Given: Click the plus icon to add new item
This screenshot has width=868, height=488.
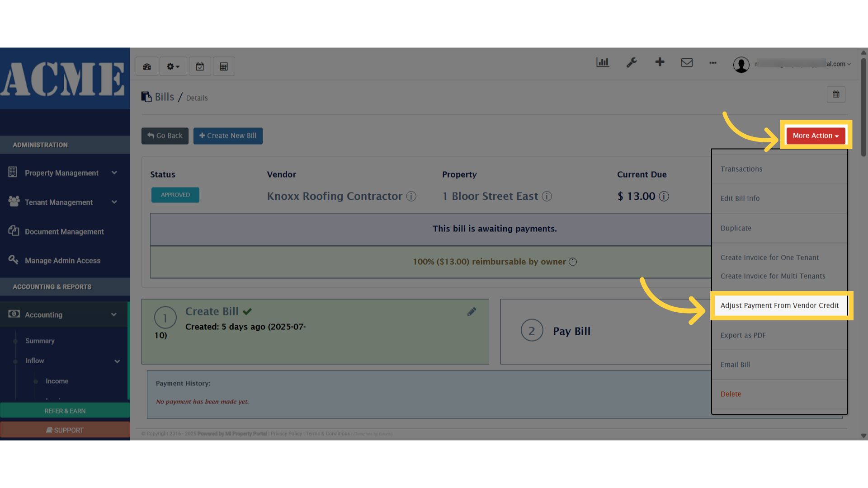Looking at the screenshot, I should (x=660, y=63).
